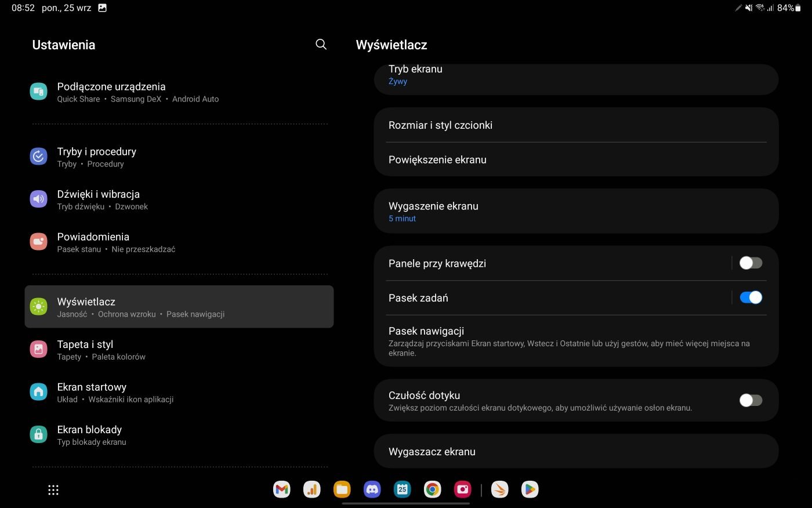Click the Tapeta i styl icon
The image size is (812, 508).
(39, 349)
